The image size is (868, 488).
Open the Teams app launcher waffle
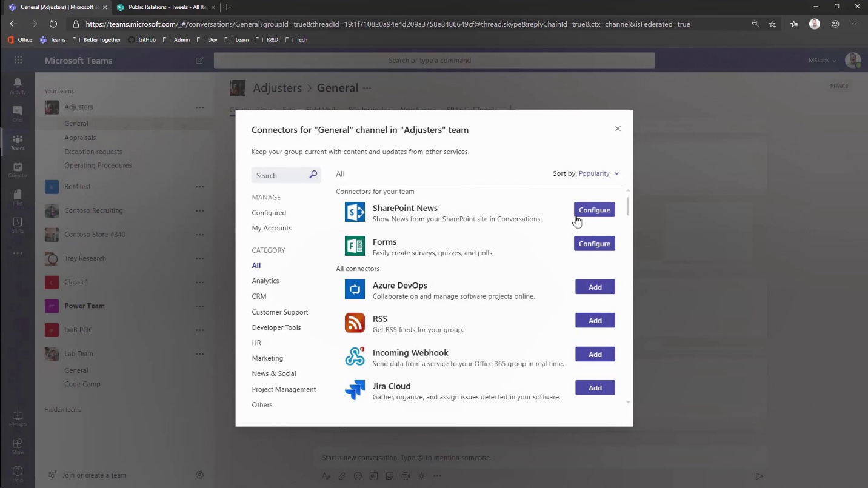(x=18, y=60)
